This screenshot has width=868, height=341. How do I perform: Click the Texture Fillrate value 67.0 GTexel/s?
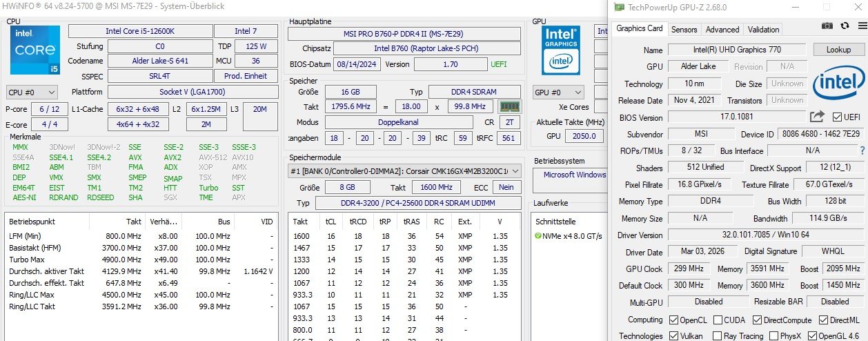coord(827,184)
